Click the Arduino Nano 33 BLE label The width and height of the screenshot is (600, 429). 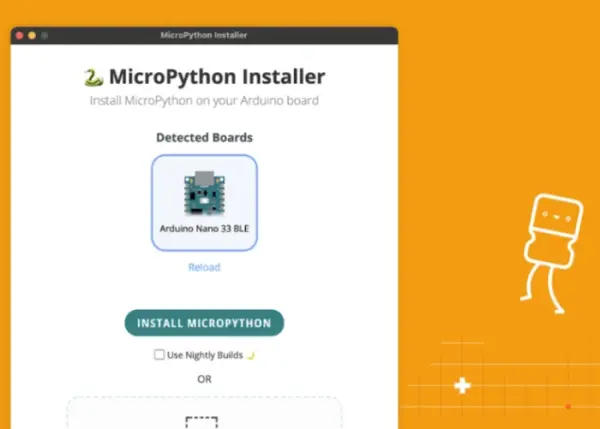204,228
